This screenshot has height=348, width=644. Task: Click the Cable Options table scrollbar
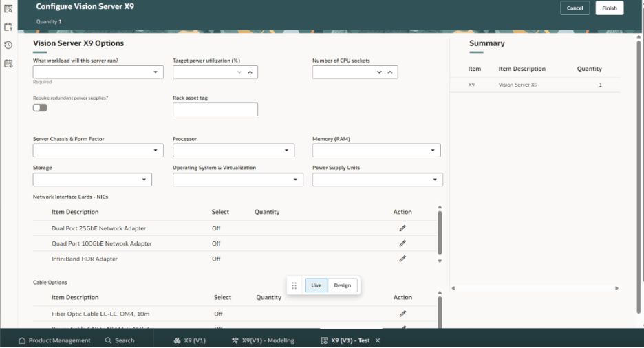[440, 312]
